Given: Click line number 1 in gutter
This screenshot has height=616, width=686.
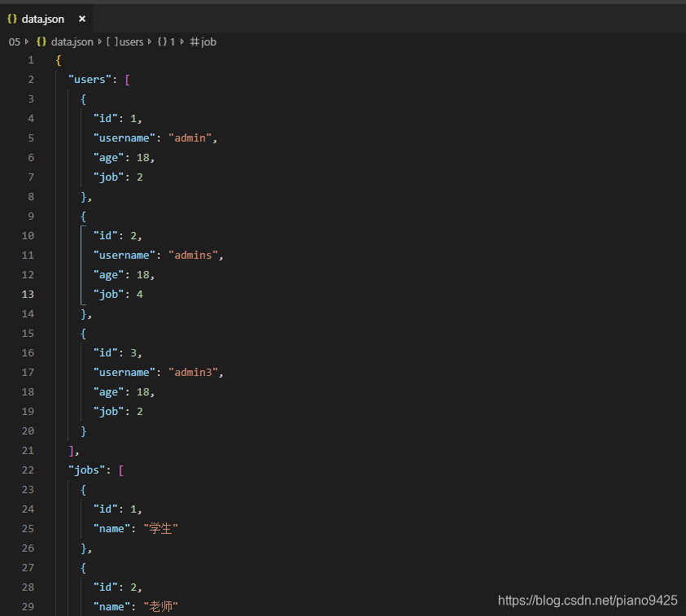Looking at the screenshot, I should click(31, 60).
